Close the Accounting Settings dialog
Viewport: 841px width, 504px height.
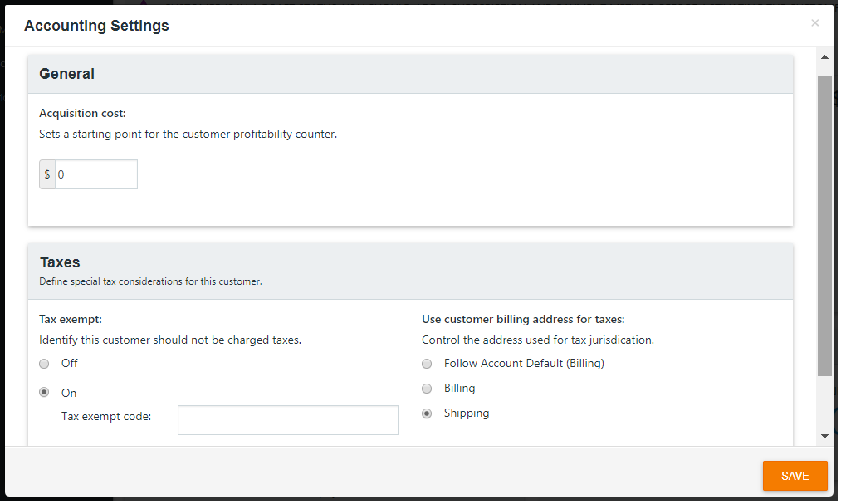click(x=814, y=23)
